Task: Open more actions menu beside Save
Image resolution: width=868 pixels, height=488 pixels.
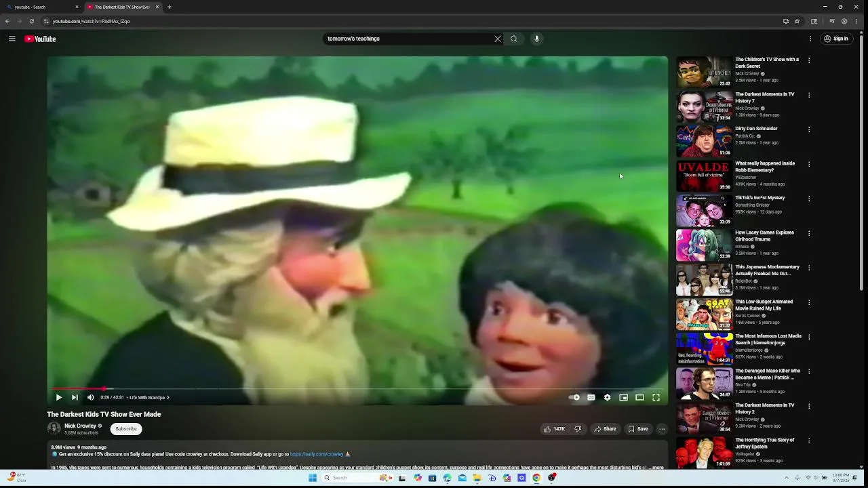Action: 662,429
